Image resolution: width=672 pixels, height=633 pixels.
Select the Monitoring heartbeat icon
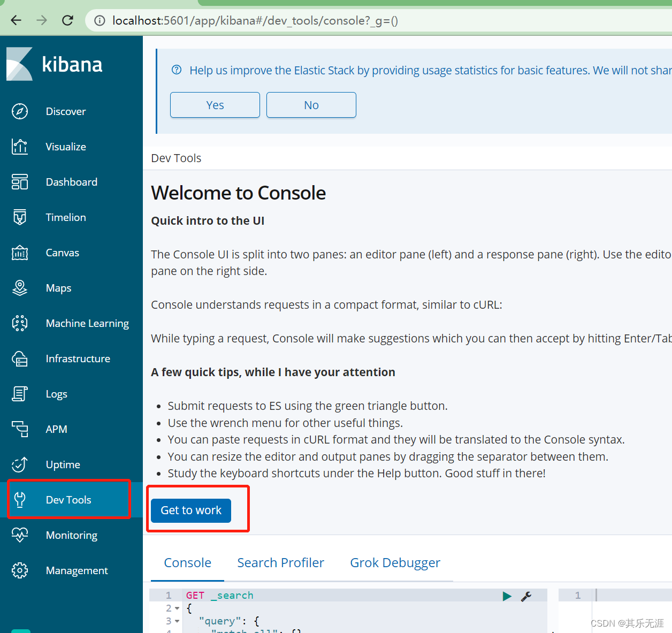(x=19, y=535)
